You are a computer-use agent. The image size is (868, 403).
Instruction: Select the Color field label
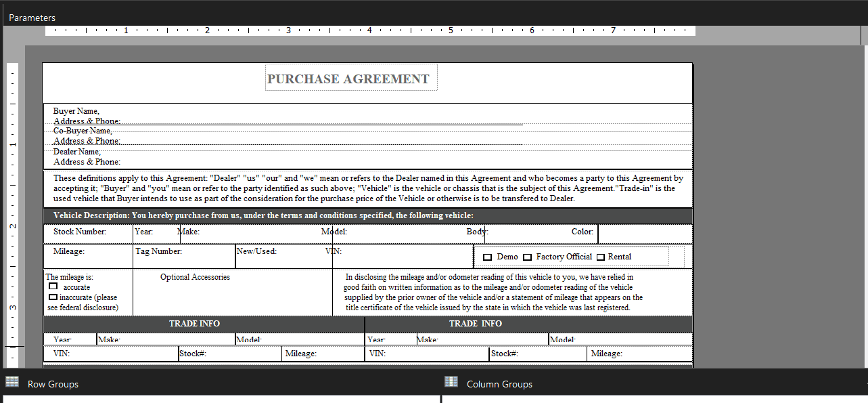point(582,232)
